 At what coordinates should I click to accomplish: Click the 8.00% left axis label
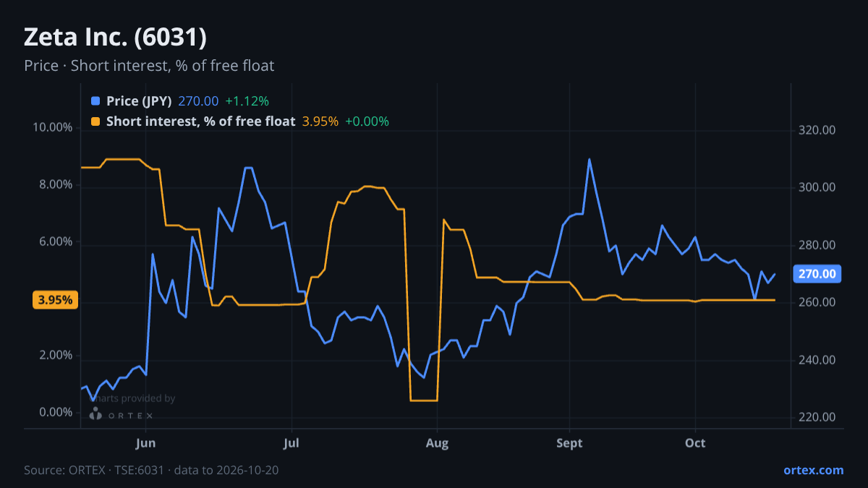56,185
